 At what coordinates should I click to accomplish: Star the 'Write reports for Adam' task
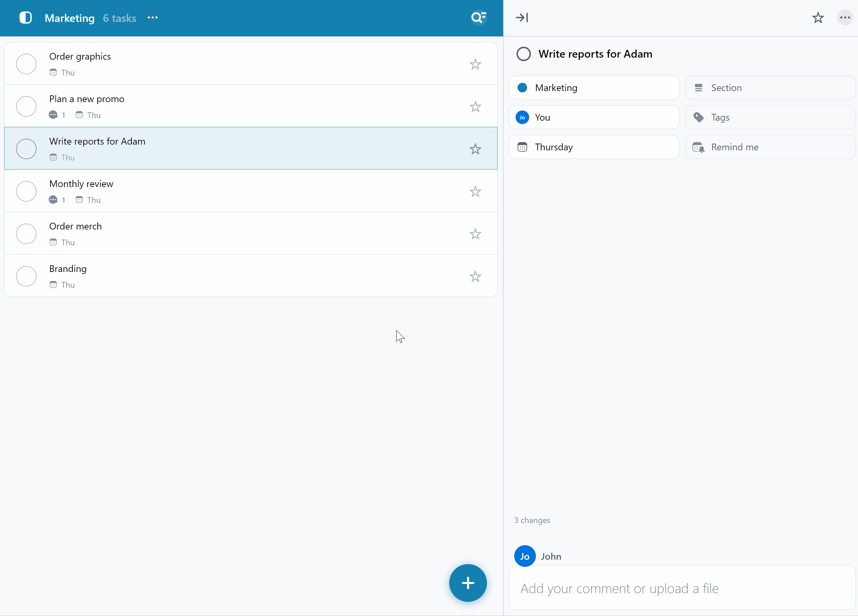point(476,149)
